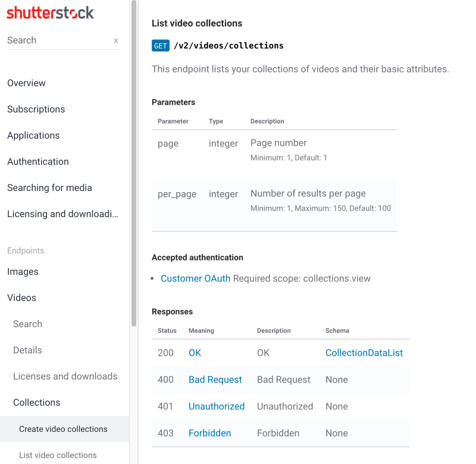476x464 pixels.
Task: View the Authentication documentation
Action: pos(37,161)
